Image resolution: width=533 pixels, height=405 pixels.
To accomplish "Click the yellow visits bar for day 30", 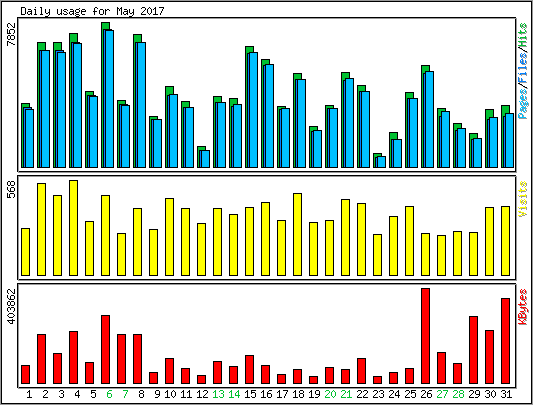I will click(489, 241).
